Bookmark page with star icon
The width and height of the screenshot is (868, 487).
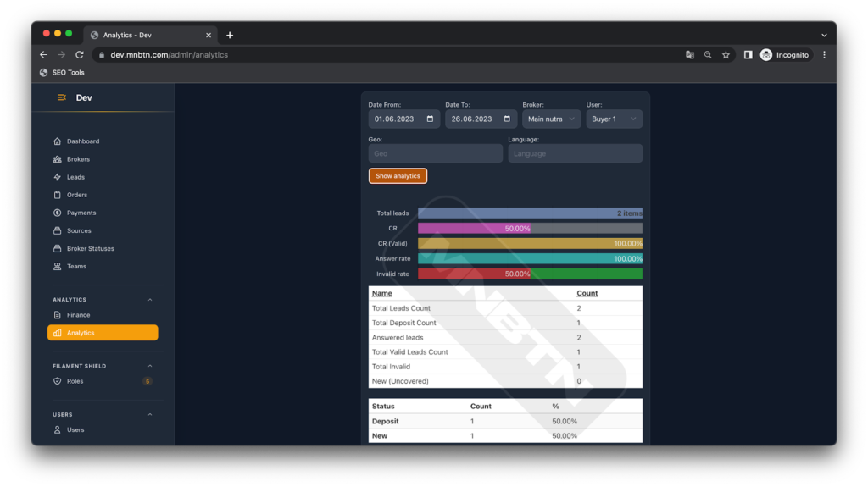click(726, 55)
